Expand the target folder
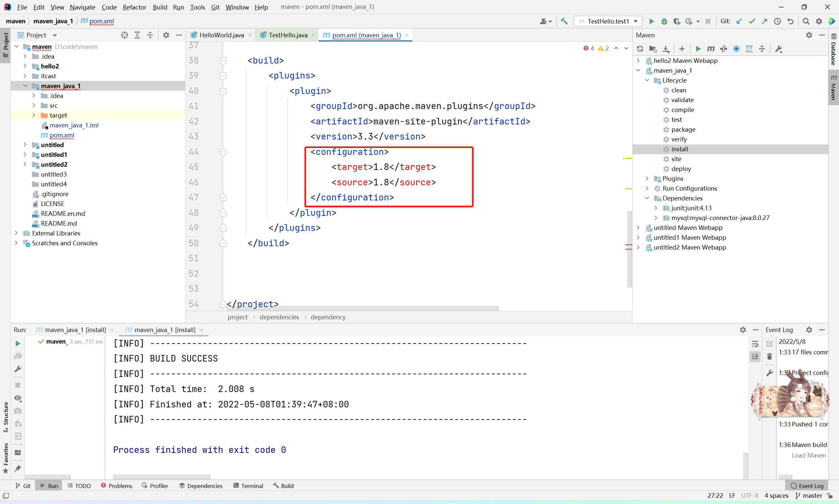Image resolution: width=839 pixels, height=504 pixels. [x=34, y=116]
